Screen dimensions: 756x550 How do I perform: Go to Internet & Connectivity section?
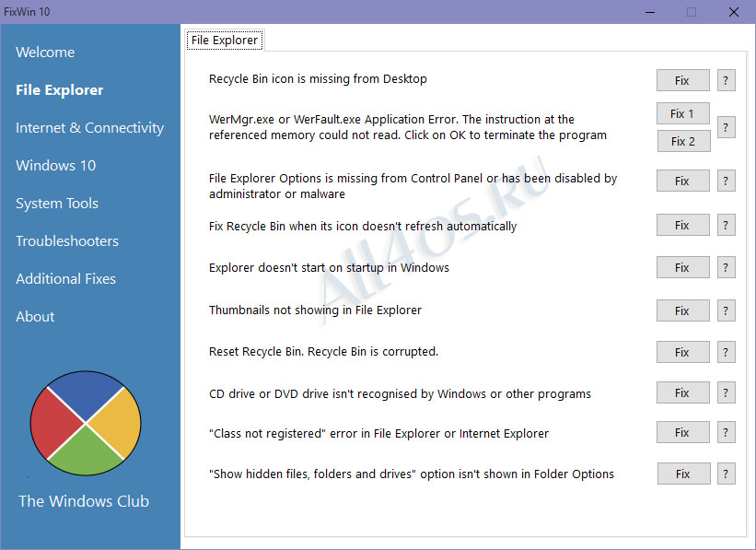tap(89, 127)
